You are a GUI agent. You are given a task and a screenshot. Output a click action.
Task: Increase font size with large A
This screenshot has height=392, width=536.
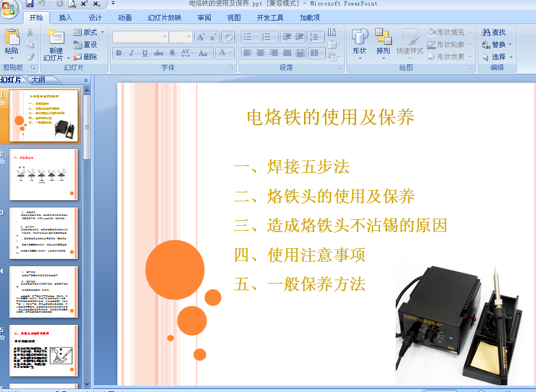tap(201, 37)
